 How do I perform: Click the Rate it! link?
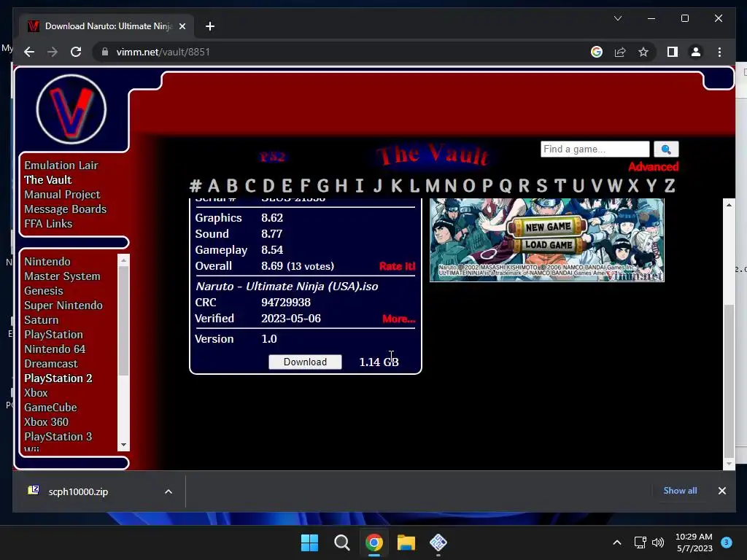pyautogui.click(x=397, y=266)
